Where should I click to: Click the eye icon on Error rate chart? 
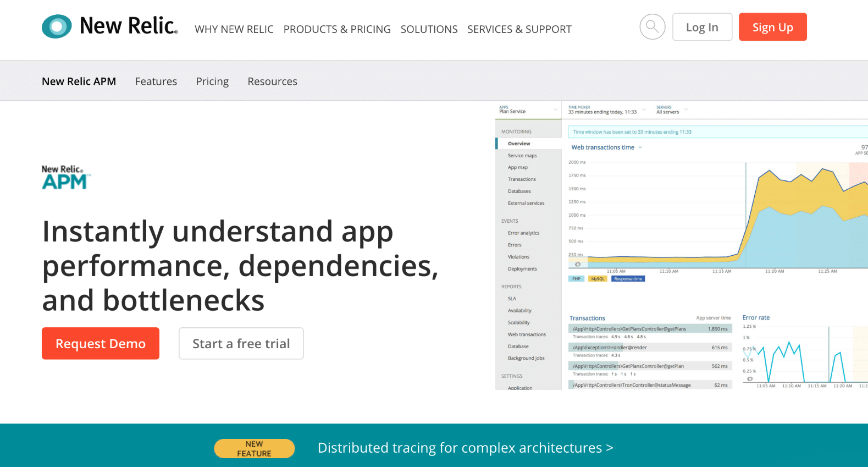pos(750,379)
